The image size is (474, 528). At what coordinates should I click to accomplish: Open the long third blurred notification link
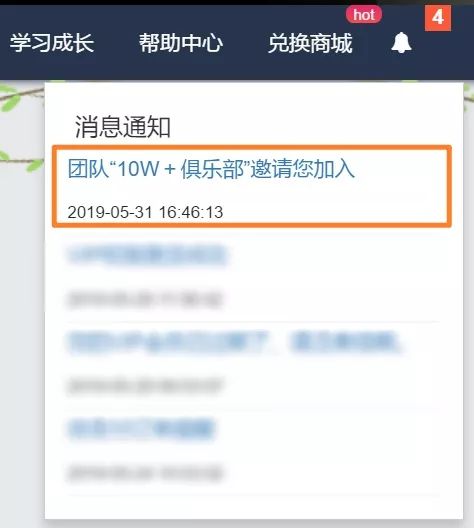click(x=235, y=342)
